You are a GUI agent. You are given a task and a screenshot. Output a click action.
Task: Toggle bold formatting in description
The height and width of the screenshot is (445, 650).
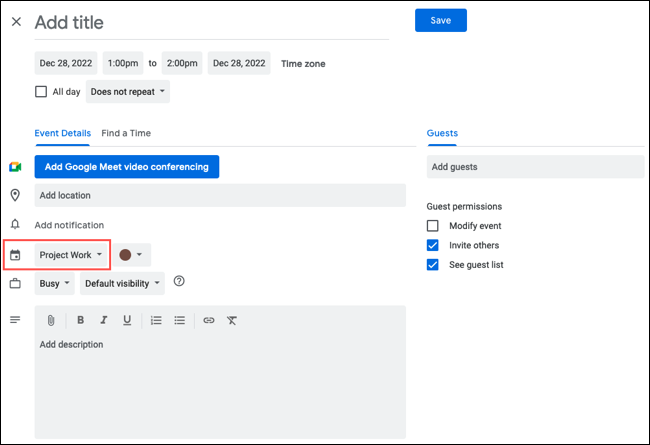pos(80,320)
